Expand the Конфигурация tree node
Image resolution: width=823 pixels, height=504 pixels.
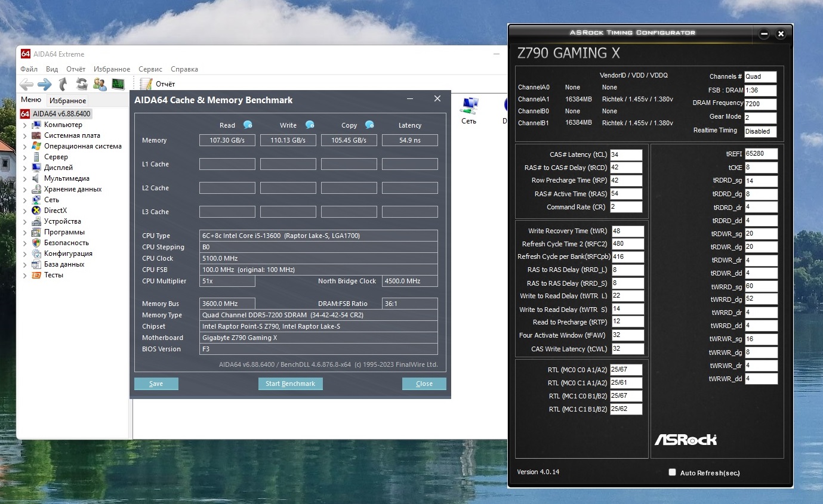24,253
